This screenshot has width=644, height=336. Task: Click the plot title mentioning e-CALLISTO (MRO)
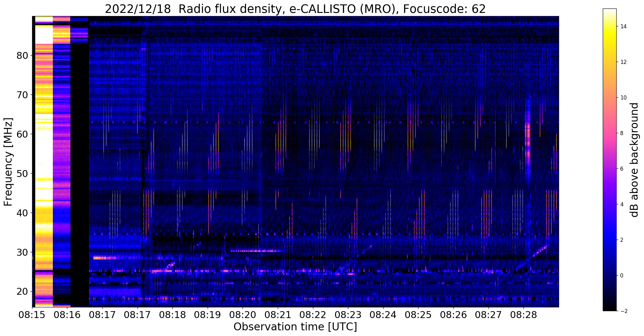pos(295,9)
